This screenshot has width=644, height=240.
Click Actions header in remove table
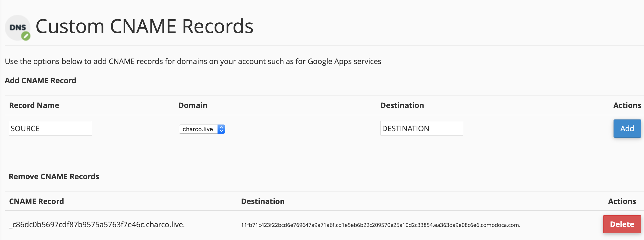[x=622, y=201]
